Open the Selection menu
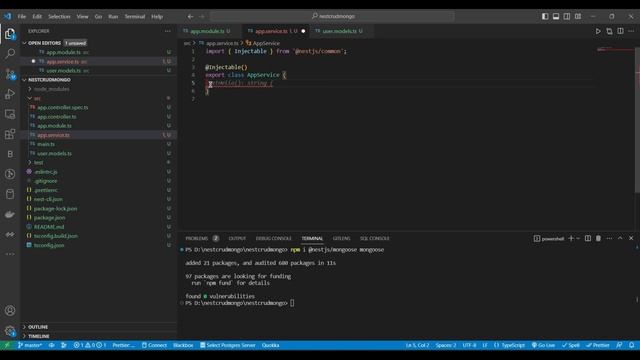The width and height of the screenshot is (640, 360). tap(59, 16)
